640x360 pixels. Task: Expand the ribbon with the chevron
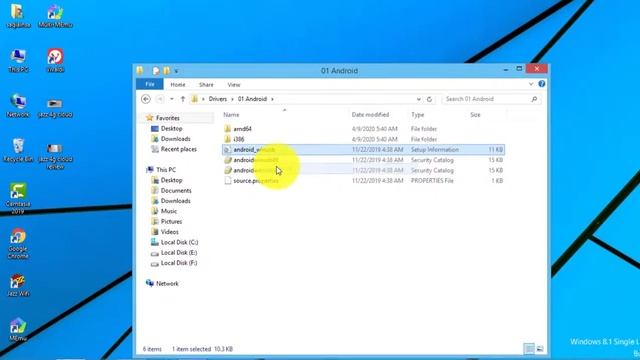(x=531, y=84)
